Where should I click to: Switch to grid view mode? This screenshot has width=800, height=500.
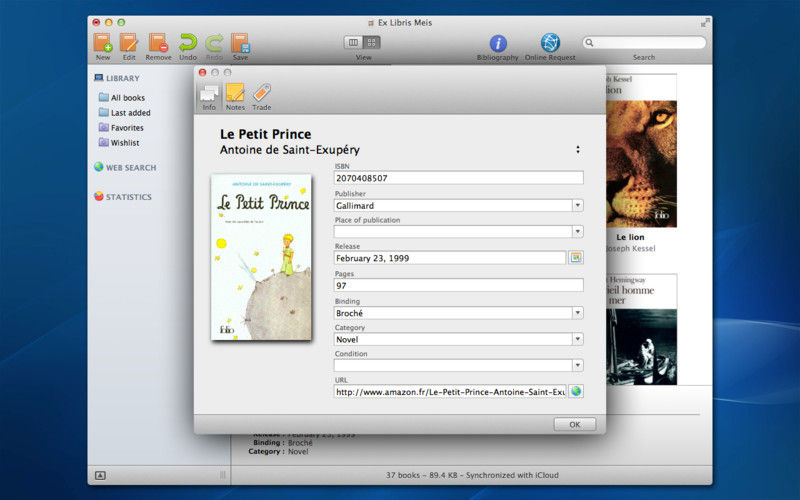[x=371, y=42]
